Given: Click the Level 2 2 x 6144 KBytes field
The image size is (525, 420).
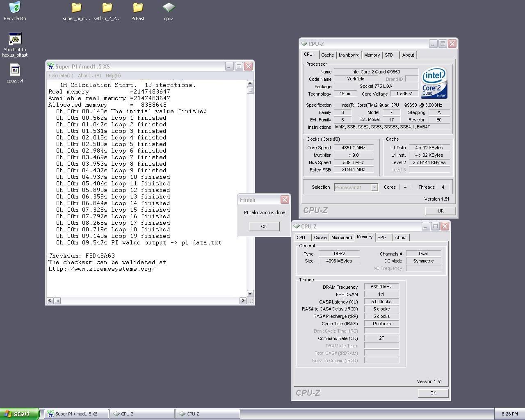Looking at the screenshot, I should click(x=429, y=162).
